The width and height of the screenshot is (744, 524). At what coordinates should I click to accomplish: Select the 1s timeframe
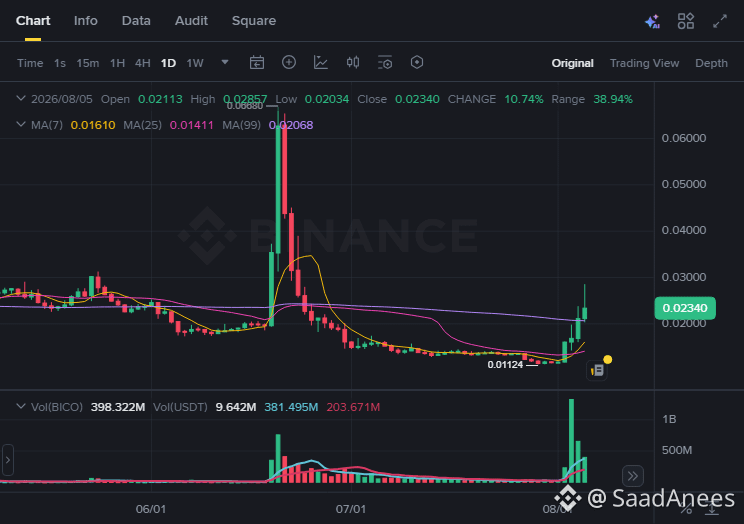(60, 63)
